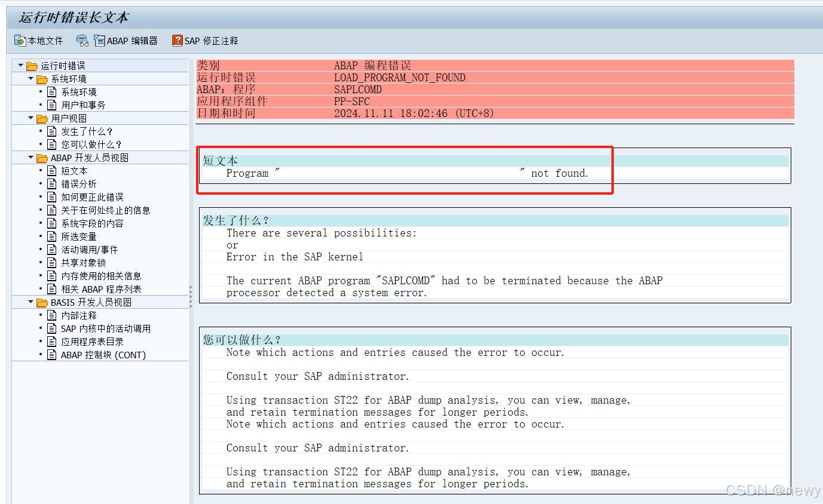Click the 用户视图 folder icon
Image resolution: width=823 pixels, height=504 pixels.
pos(42,118)
